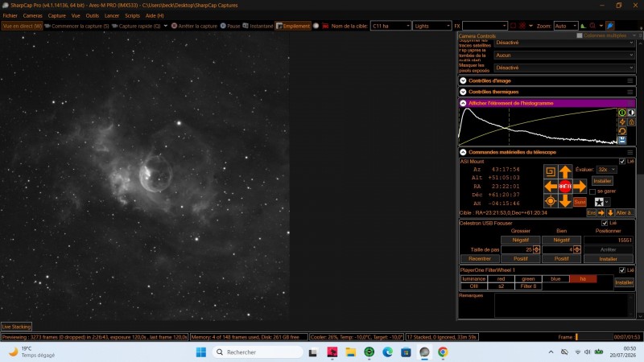Image resolution: width=644 pixels, height=362 pixels.
Task: Toggle the 'se garer' park checkbox
Action: coord(592,191)
